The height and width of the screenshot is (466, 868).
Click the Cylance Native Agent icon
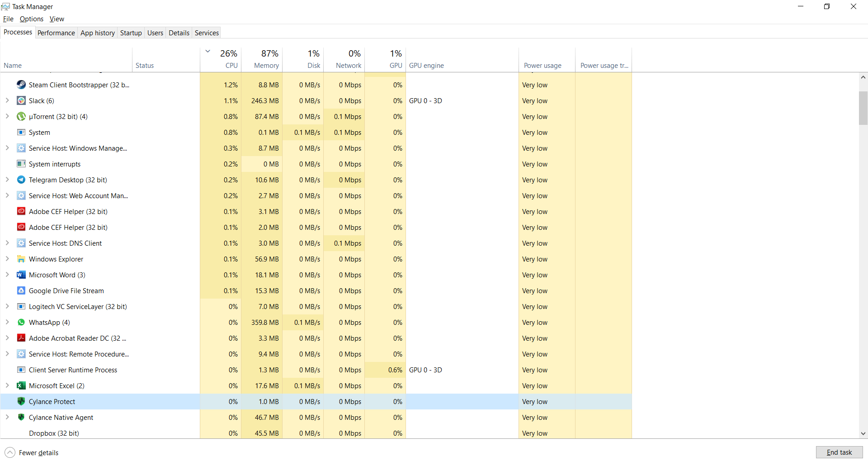[21, 417]
